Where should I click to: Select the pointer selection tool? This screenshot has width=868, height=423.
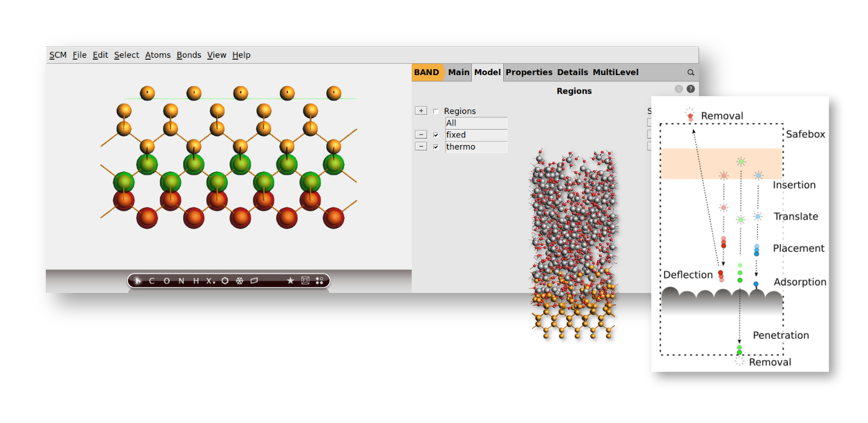(x=138, y=281)
